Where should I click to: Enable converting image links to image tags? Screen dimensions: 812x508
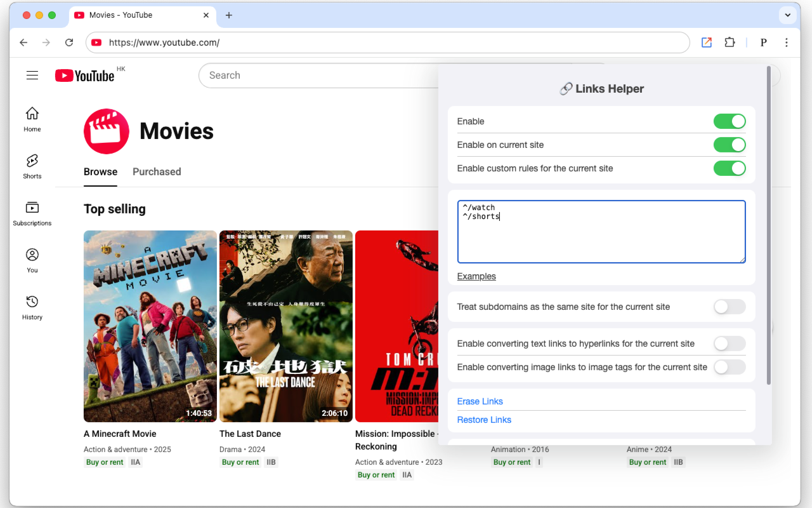[x=730, y=367]
